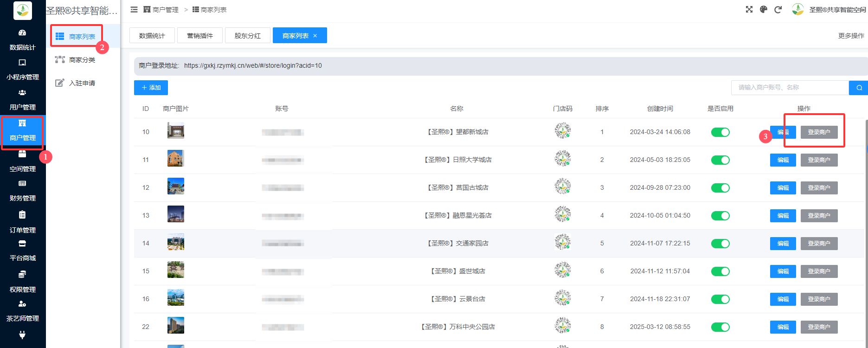This screenshot has width=868, height=348.
Task: Open thumbnail image of 融恩星光荟店
Action: (176, 214)
